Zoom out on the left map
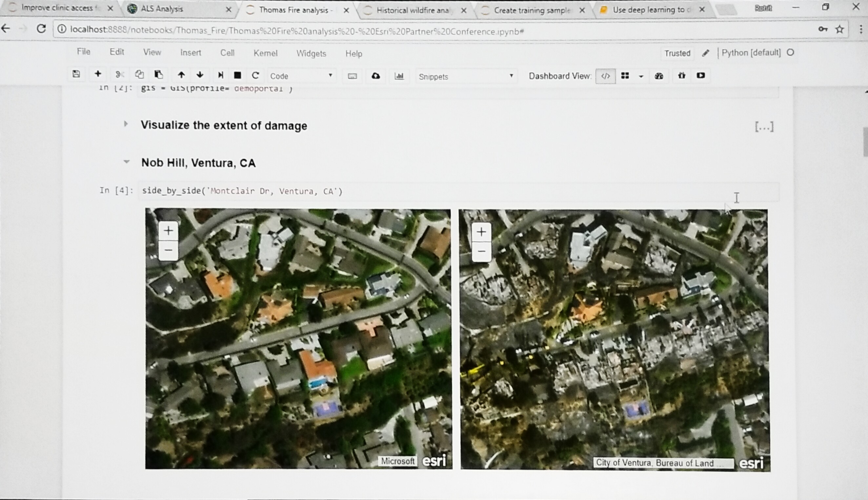This screenshot has width=868, height=500. [x=168, y=250]
